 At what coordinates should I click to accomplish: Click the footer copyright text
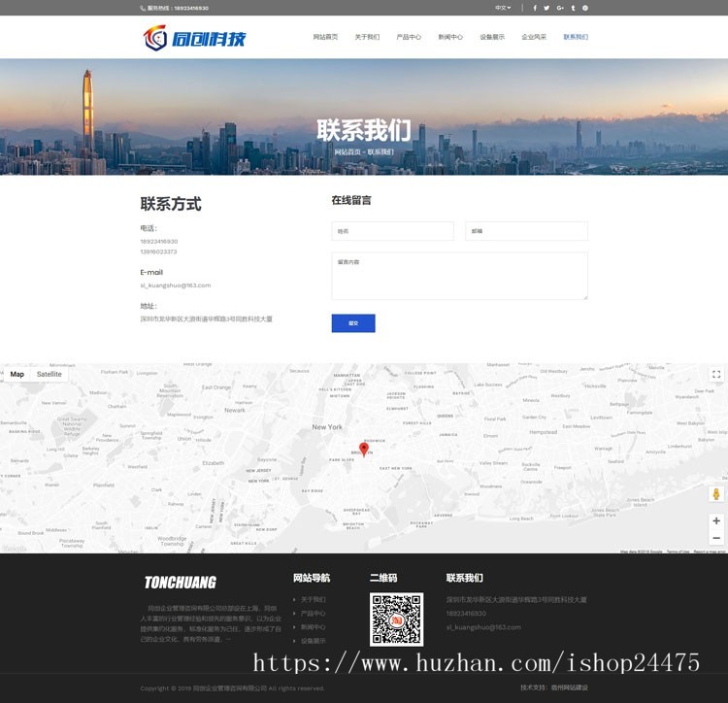(232, 688)
